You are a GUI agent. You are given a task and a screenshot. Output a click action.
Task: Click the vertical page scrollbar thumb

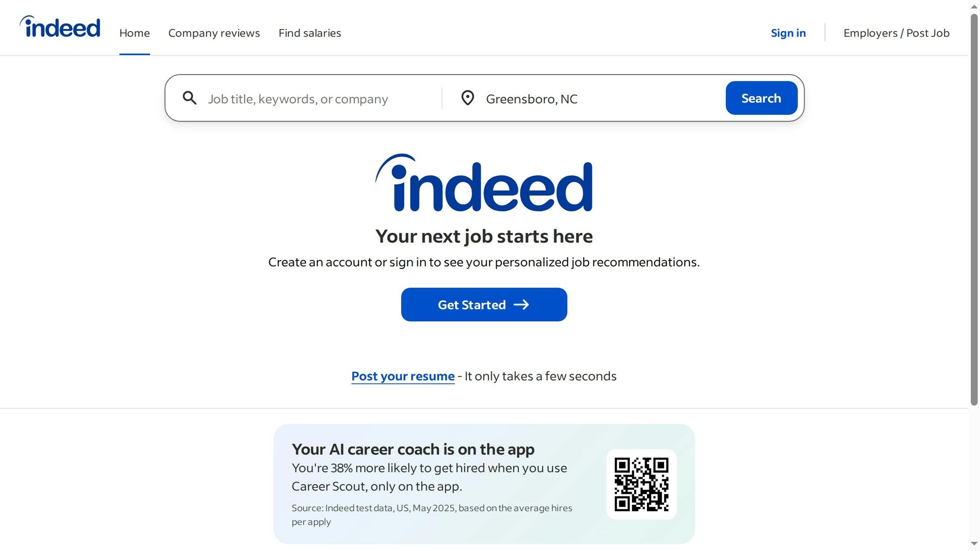pyautogui.click(x=974, y=210)
